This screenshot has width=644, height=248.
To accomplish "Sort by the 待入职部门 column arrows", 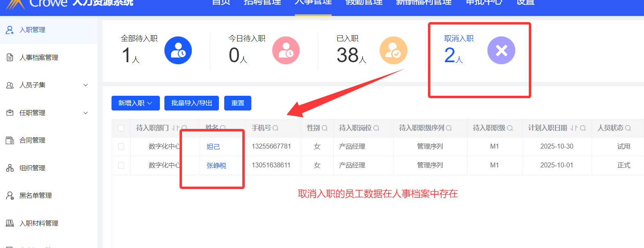I will pos(175,128).
